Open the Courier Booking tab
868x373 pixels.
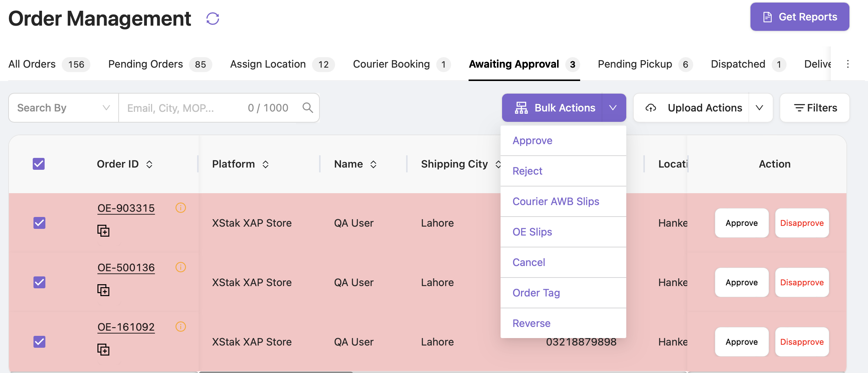[x=402, y=64]
